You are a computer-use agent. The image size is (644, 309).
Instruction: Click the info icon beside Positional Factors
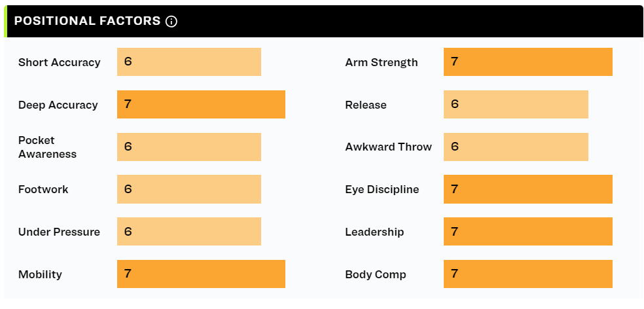click(171, 22)
